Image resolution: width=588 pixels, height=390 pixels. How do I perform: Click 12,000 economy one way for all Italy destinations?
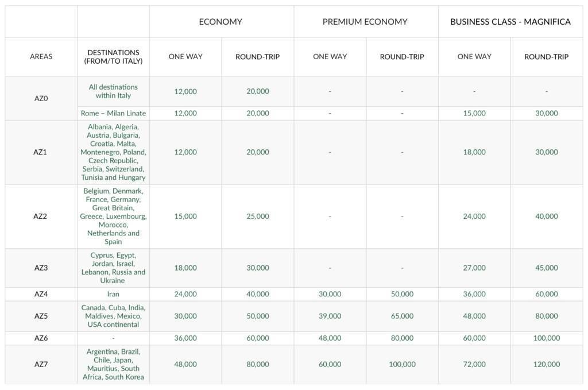click(x=185, y=91)
